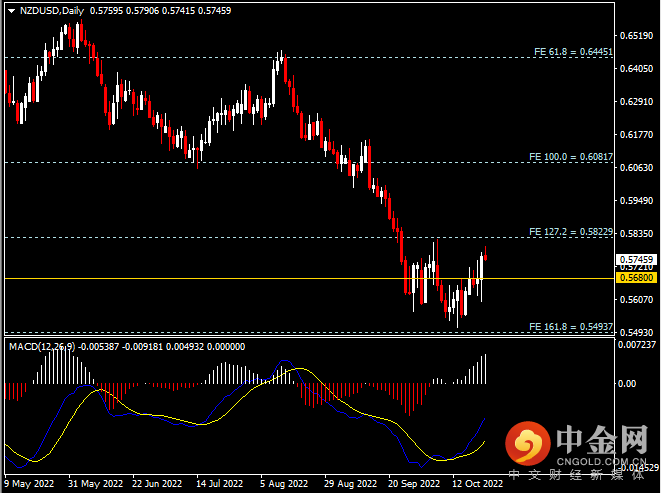Select the FE 161.8 = 0.54937 label

571,327
